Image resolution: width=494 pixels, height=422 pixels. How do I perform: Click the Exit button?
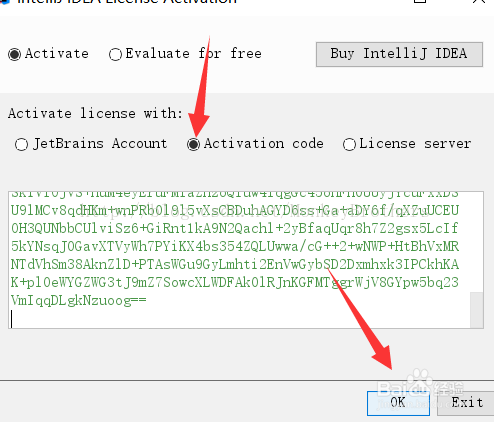tap(467, 403)
